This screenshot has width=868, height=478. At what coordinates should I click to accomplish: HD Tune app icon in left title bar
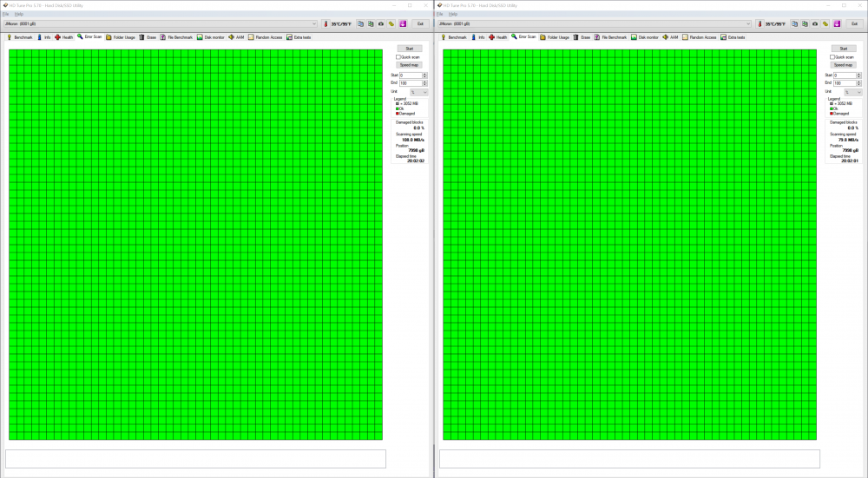point(5,5)
